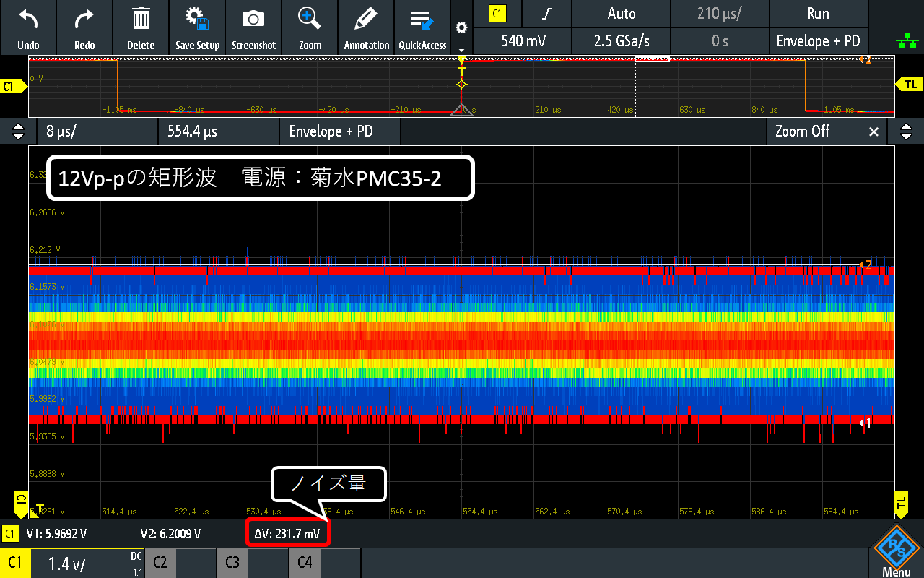This screenshot has height=578, width=924.
Task: Click the V2: 6.2009 V cursor readout
Action: (170, 535)
